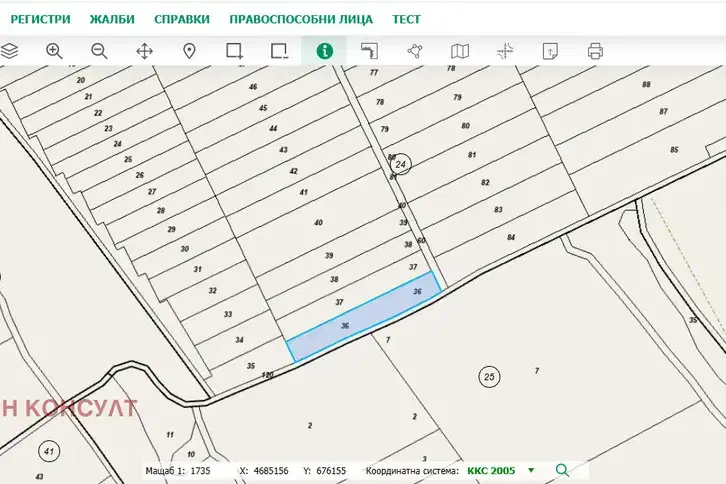Click the highlighted blue parcel 36
The width and height of the screenshot is (726, 484).
coord(363,317)
